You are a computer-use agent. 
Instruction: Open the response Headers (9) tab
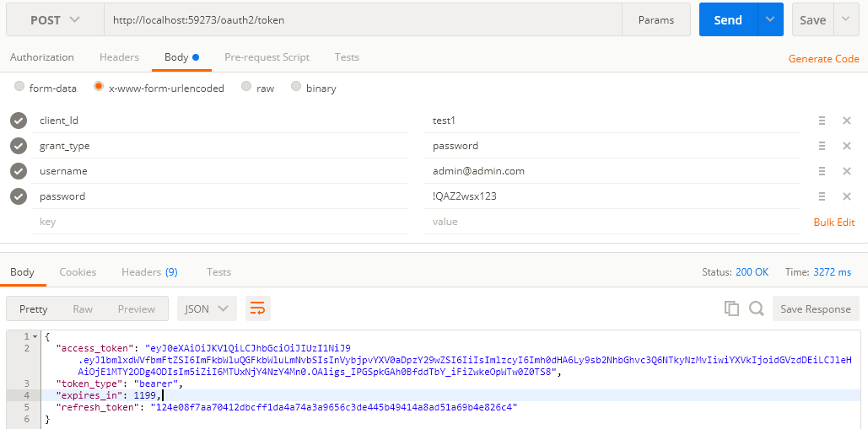(x=149, y=272)
